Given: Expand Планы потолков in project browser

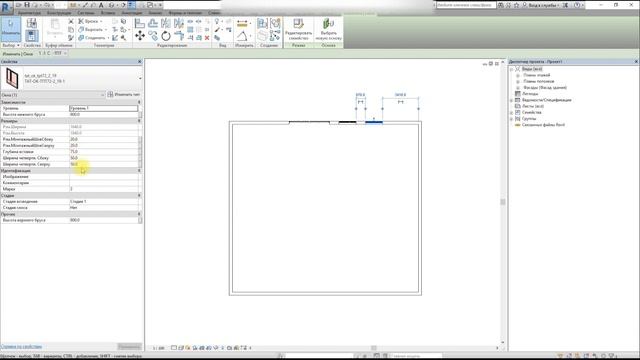Looking at the screenshot, I should (518, 81).
